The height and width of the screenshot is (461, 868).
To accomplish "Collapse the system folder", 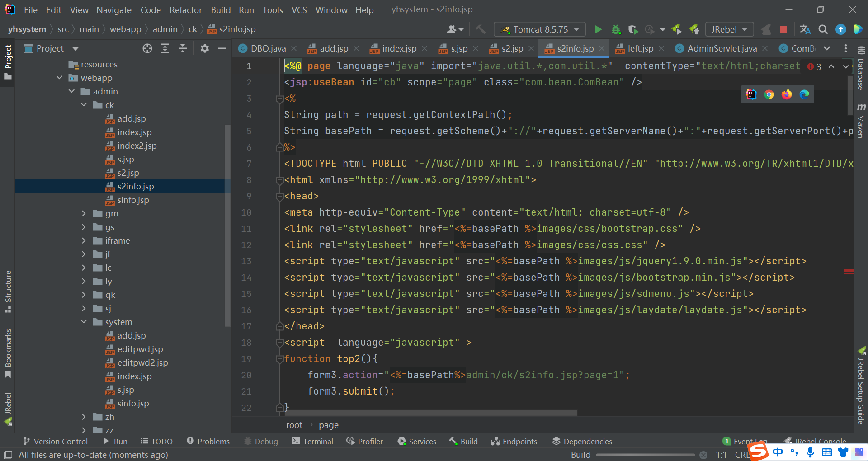I will click(x=84, y=322).
